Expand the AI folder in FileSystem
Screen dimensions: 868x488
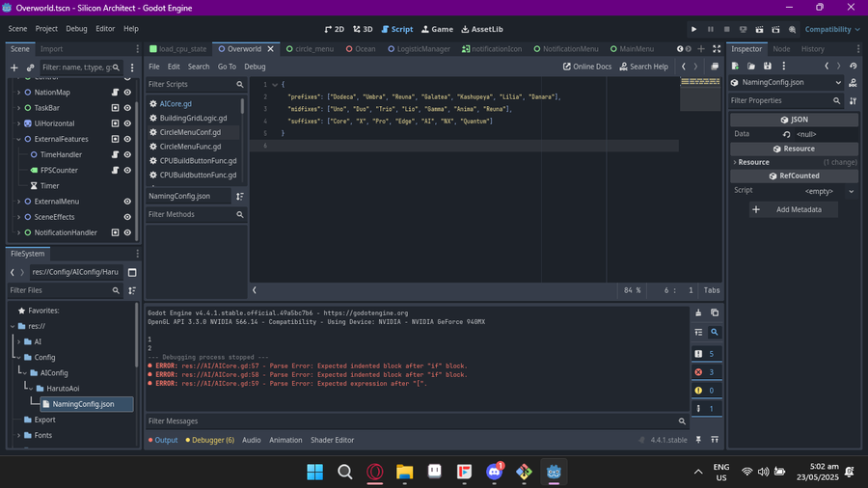(x=19, y=342)
